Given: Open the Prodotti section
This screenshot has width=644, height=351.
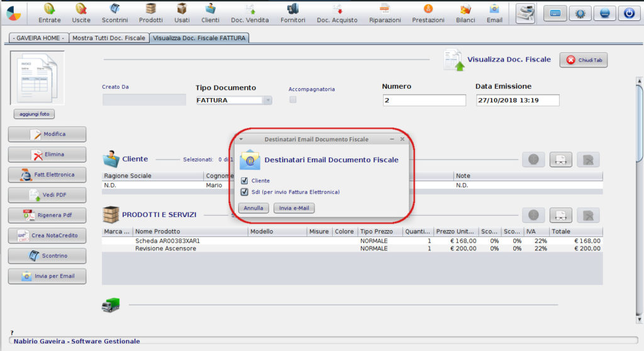Looking at the screenshot, I should tap(151, 13).
